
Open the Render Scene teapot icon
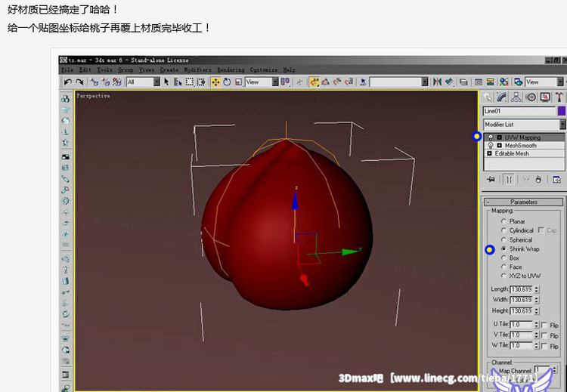(x=519, y=82)
